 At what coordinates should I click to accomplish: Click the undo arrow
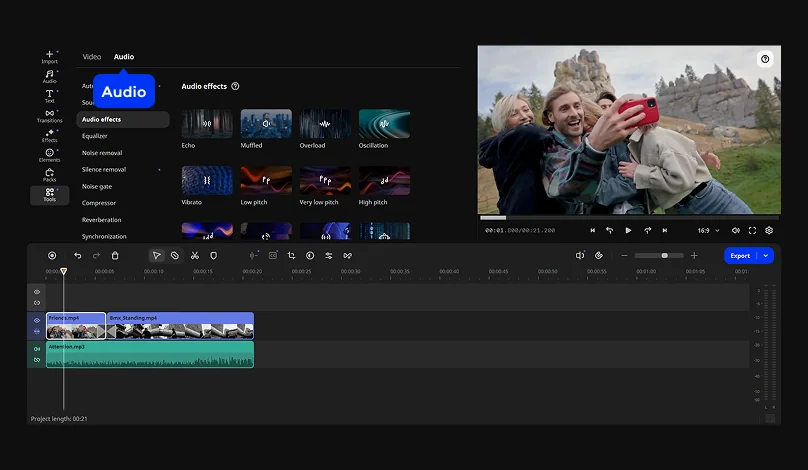(x=78, y=256)
